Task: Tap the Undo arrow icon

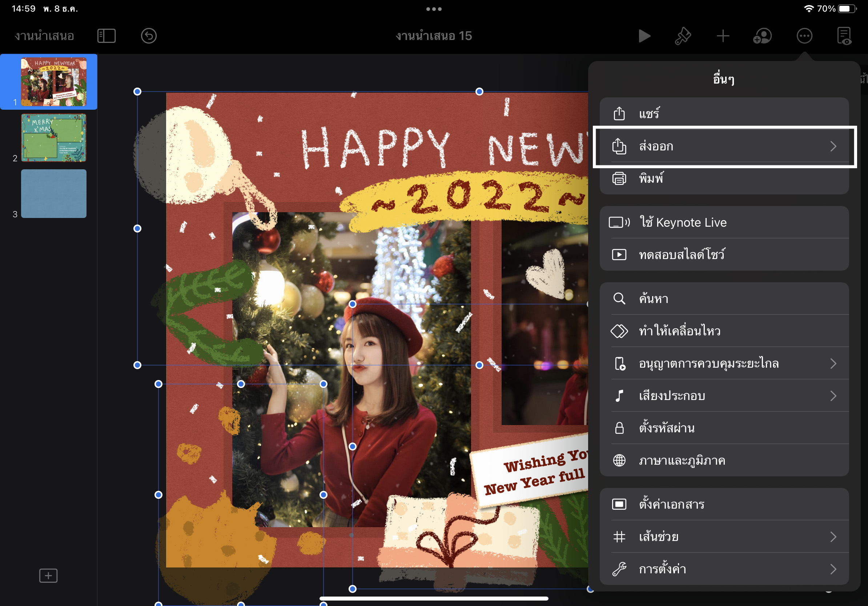Action: click(149, 36)
